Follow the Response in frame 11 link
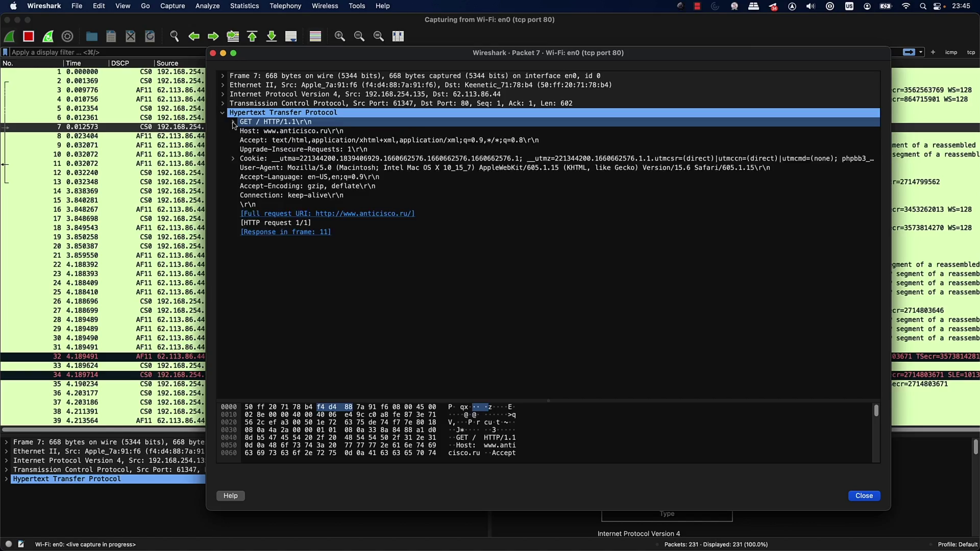This screenshot has height=551, width=980. click(285, 232)
